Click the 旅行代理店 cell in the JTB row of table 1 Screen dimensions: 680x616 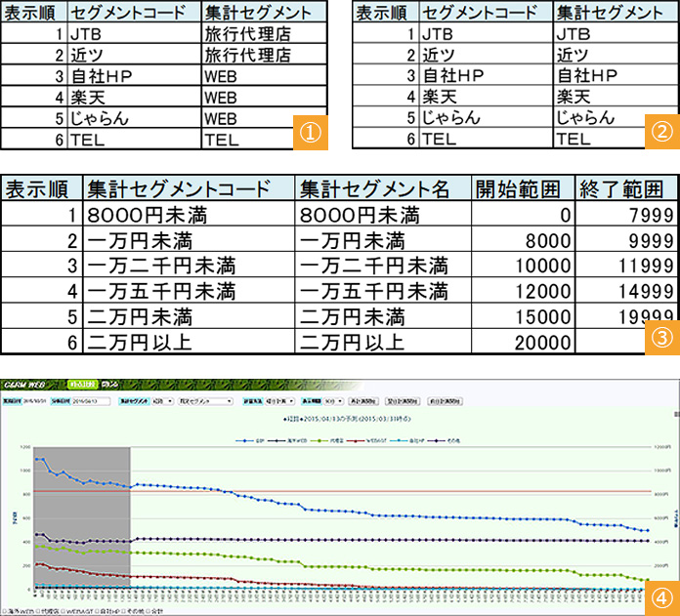tap(264, 34)
